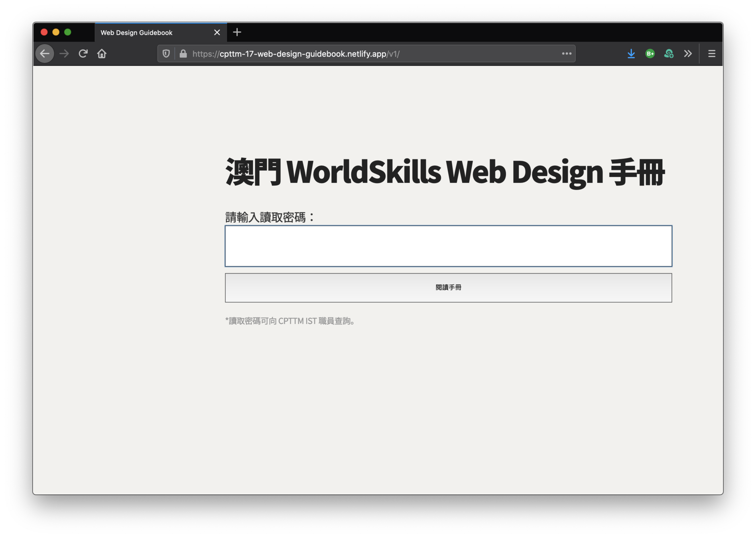Open the tracking protection shield
756x538 pixels.
166,53
